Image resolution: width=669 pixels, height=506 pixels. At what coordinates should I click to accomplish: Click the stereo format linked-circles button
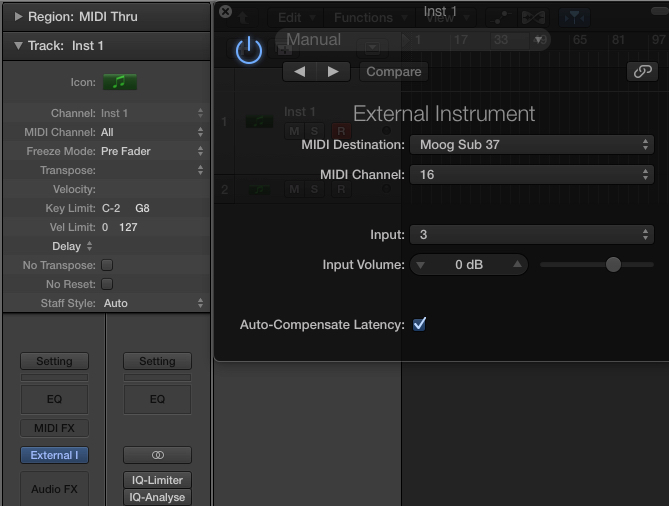tap(157, 455)
